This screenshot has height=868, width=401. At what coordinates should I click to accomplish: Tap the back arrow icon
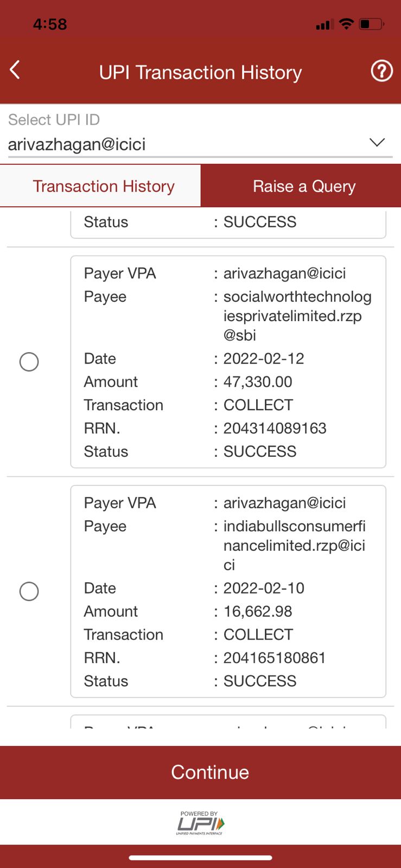(15, 70)
